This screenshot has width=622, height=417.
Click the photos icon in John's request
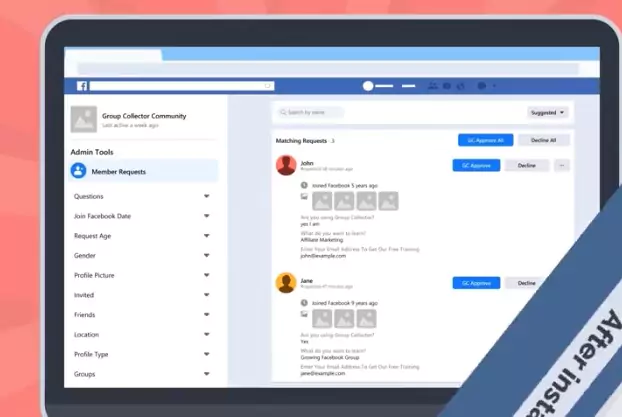304,196
